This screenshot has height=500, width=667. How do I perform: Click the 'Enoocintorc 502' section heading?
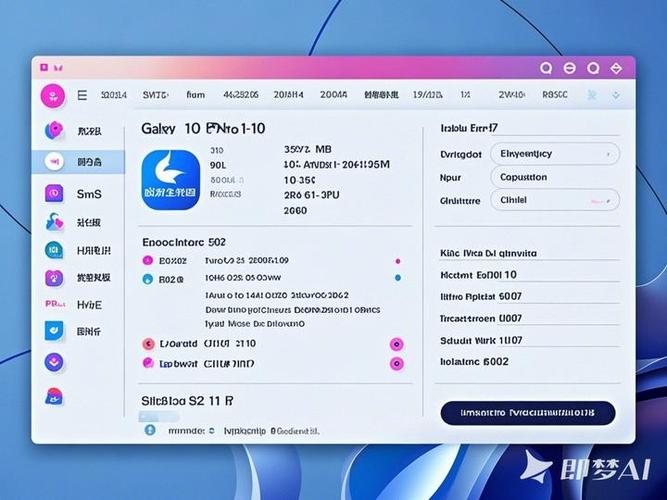click(x=184, y=243)
